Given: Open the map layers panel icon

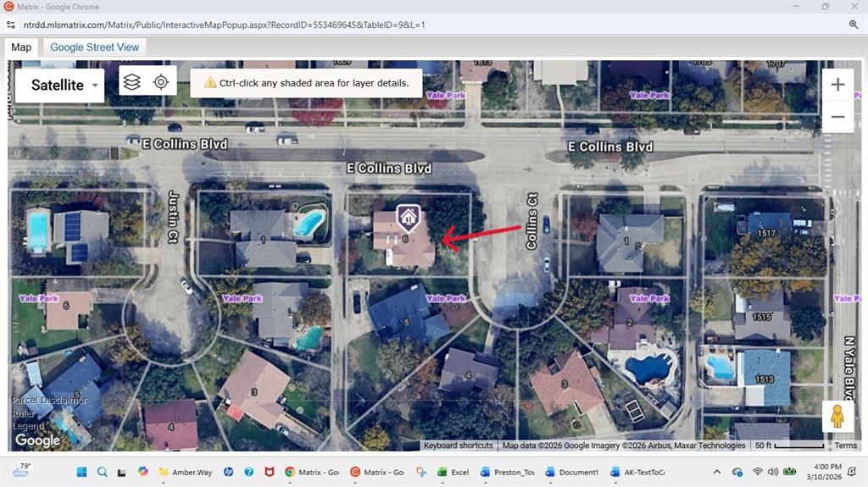Looking at the screenshot, I should 131,82.
